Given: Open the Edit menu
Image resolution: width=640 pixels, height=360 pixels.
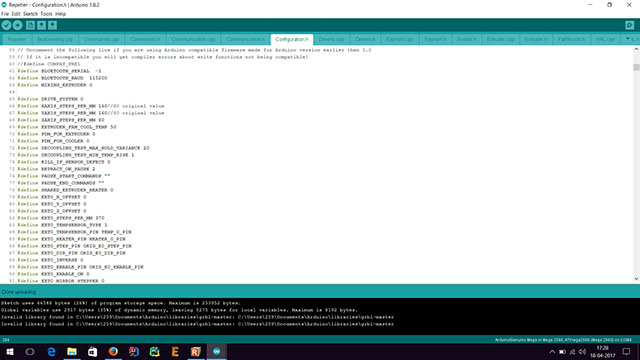Looking at the screenshot, I should pyautogui.click(x=16, y=14).
